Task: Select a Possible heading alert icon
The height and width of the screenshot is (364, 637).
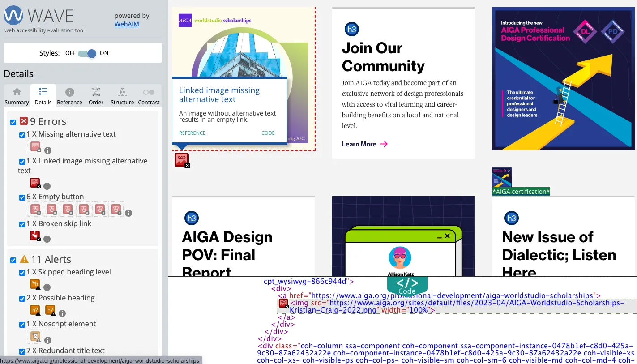Action: (35, 310)
